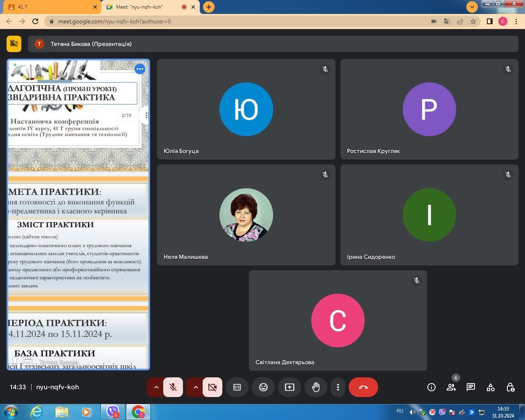Open Viber from the Windows taskbar
The image size is (525, 420).
coord(112,411)
